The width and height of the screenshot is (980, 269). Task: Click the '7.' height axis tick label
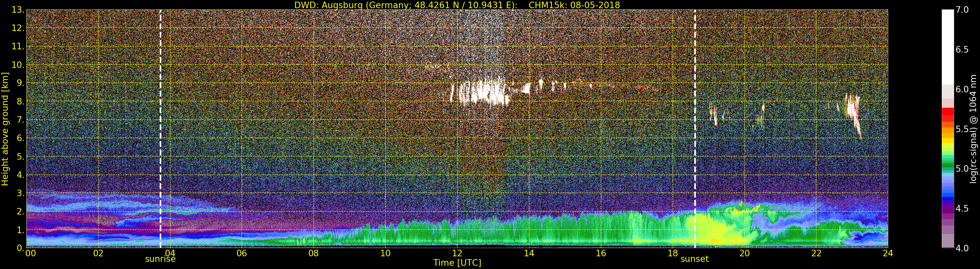click(20, 120)
